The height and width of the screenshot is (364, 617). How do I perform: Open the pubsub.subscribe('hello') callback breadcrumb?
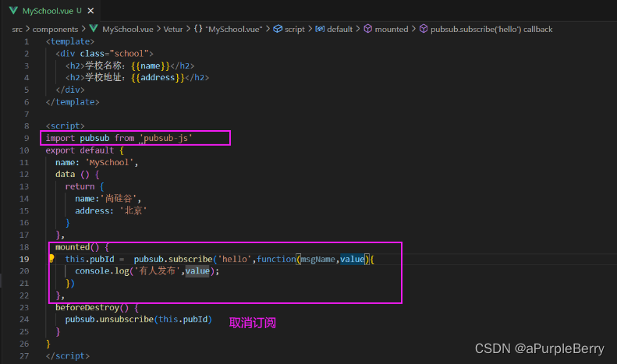(491, 29)
